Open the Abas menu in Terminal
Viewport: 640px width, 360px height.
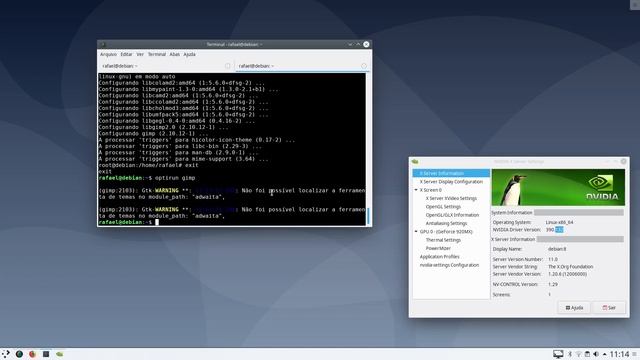(x=175, y=54)
